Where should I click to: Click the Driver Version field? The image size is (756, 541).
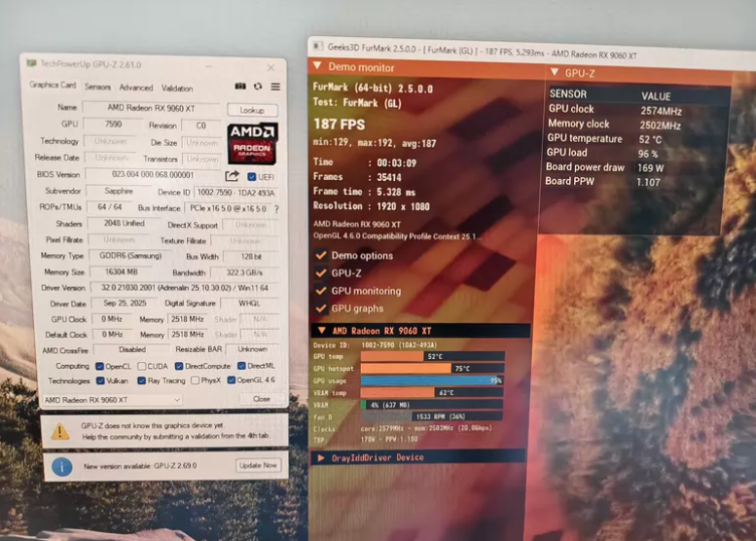(x=184, y=288)
